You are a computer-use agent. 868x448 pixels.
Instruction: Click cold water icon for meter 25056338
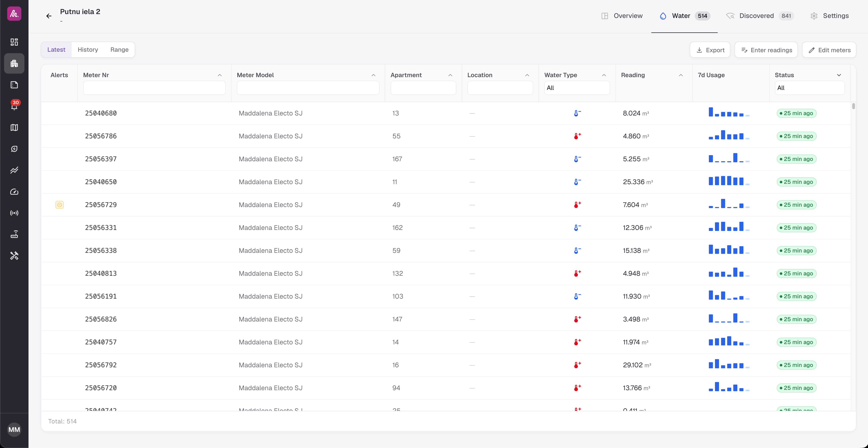[x=577, y=251]
